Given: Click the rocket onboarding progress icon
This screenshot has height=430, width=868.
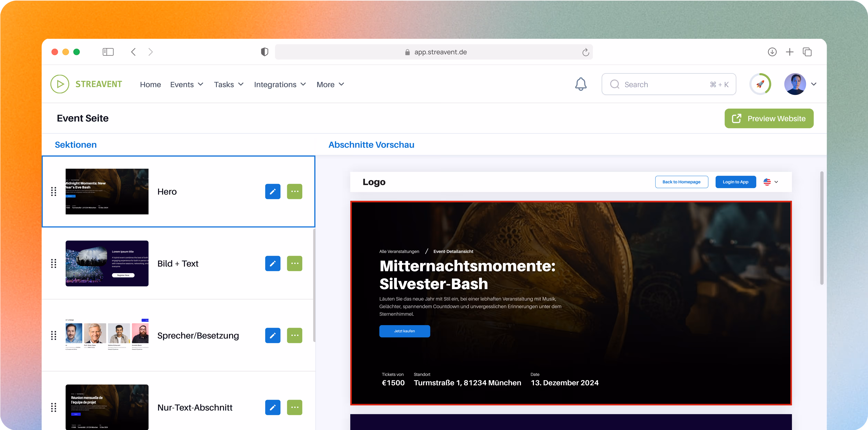Looking at the screenshot, I should coord(760,84).
